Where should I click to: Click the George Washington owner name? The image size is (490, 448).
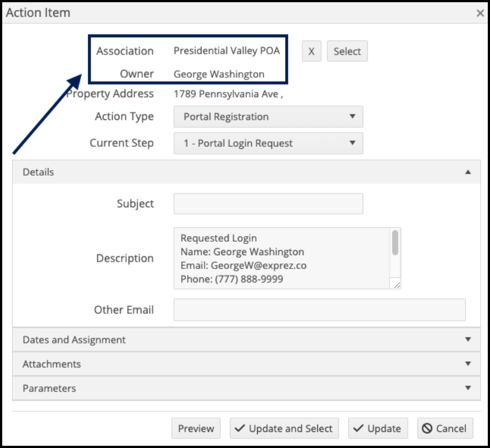point(219,74)
